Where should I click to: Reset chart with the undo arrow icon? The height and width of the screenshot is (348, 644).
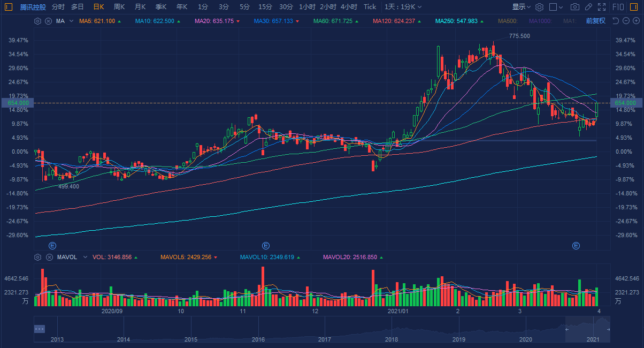615,21
